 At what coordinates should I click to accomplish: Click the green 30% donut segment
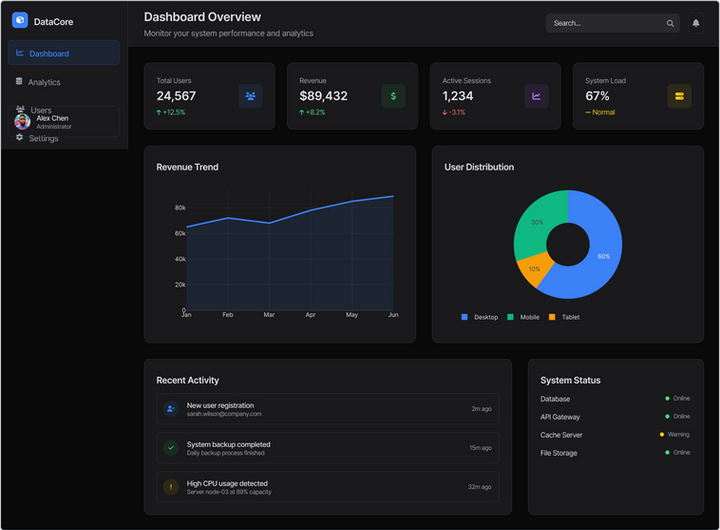point(538,220)
